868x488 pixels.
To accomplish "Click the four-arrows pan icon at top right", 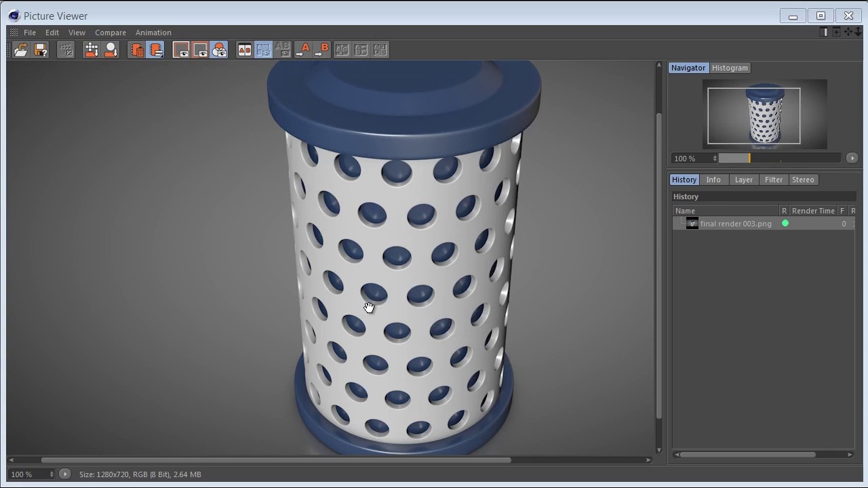I will [848, 32].
